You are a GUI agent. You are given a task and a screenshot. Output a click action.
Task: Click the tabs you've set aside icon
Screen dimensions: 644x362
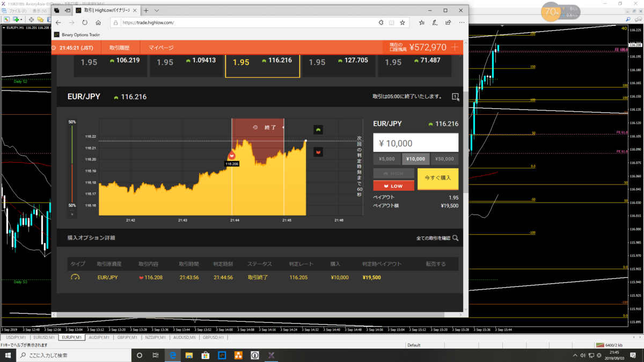coord(57,10)
